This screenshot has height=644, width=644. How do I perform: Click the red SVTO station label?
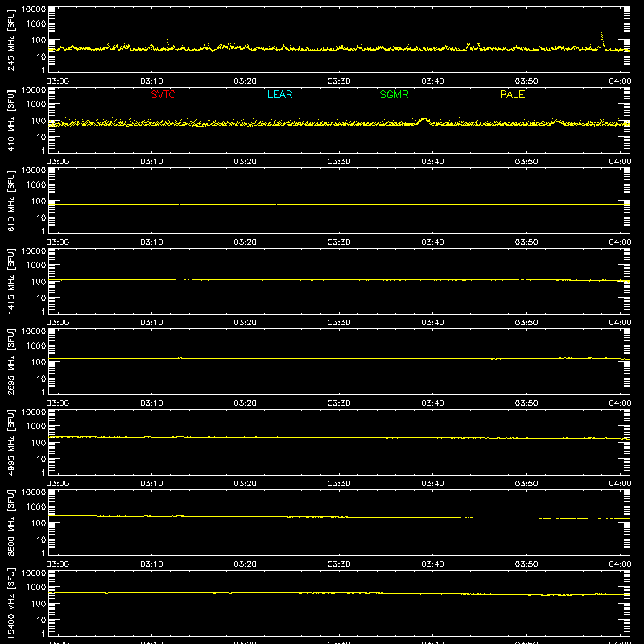pos(163,94)
